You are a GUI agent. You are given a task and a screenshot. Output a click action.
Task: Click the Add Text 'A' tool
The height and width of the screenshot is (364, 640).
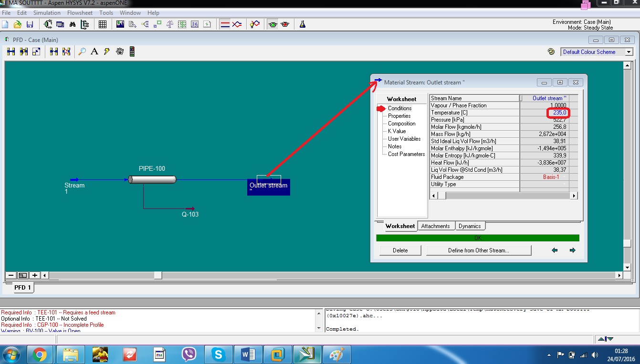point(94,52)
